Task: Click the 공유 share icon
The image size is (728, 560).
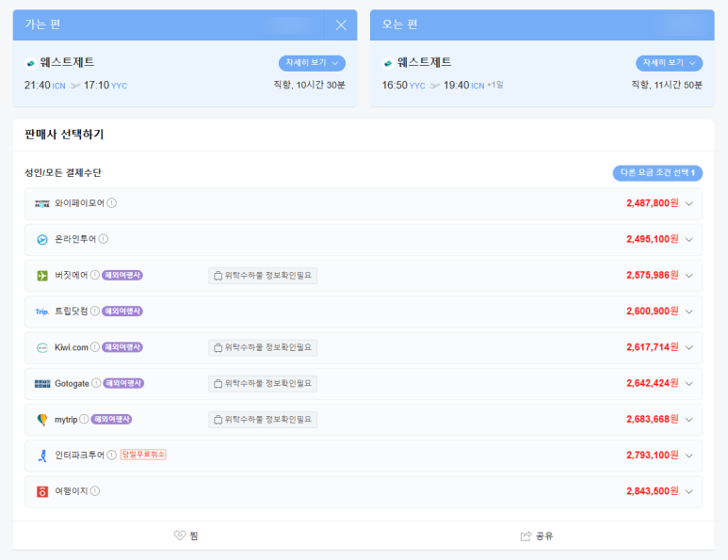Action: coord(526,536)
